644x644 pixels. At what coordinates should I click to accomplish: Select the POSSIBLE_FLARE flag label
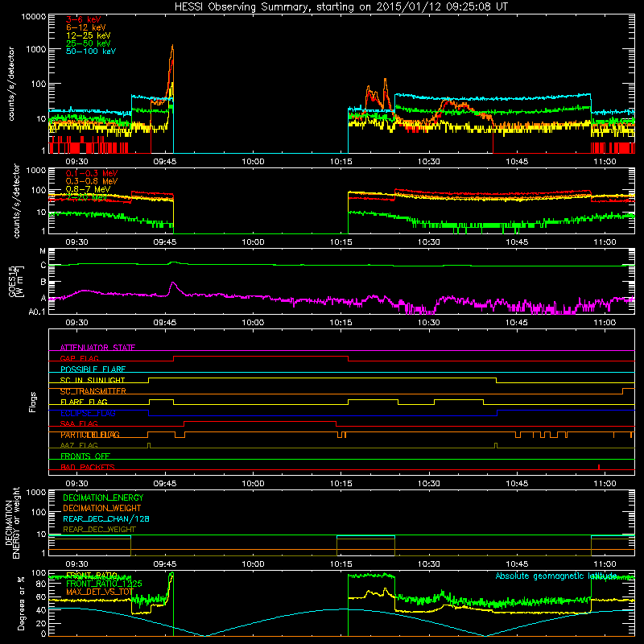click(93, 369)
